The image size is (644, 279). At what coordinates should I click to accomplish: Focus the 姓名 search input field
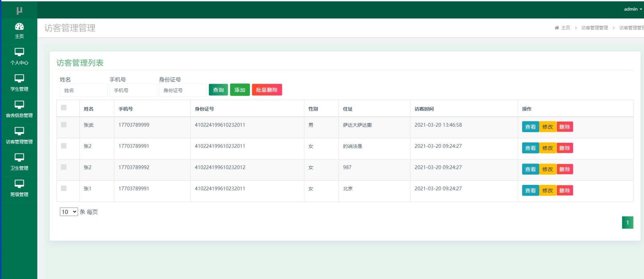[x=83, y=90]
